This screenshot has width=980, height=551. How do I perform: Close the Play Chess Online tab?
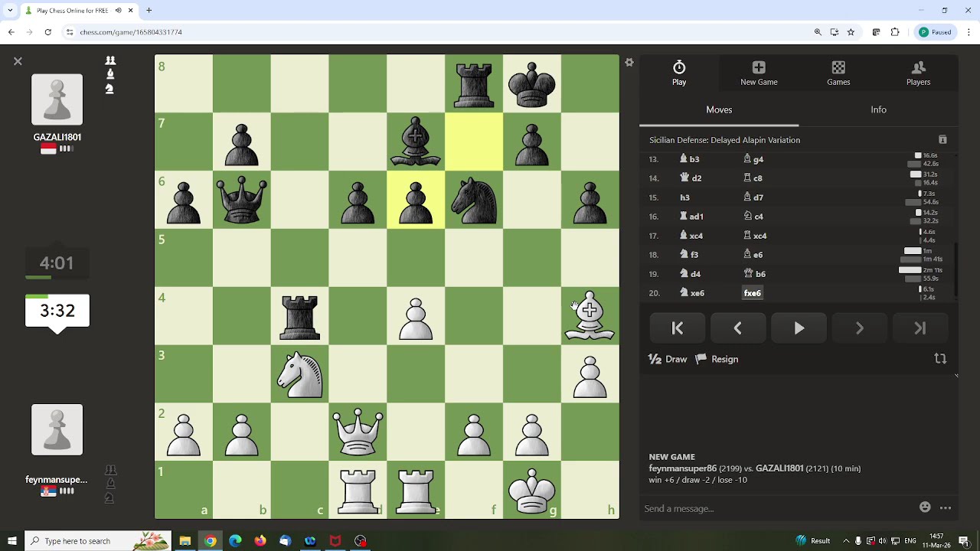click(130, 11)
